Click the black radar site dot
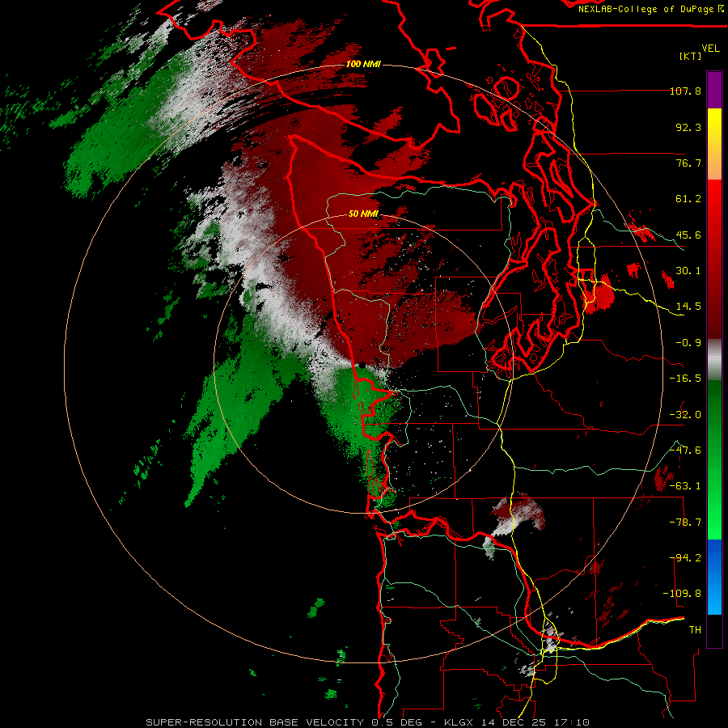This screenshot has width=728, height=728. click(362, 366)
